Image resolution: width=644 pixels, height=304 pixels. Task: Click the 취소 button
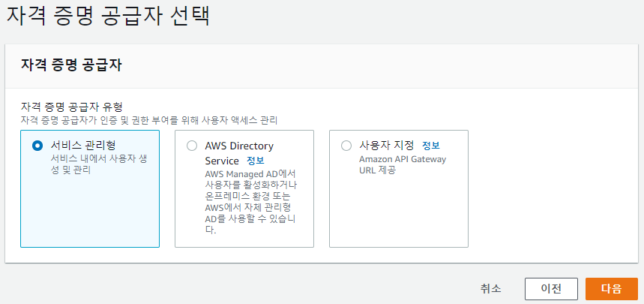click(x=491, y=289)
